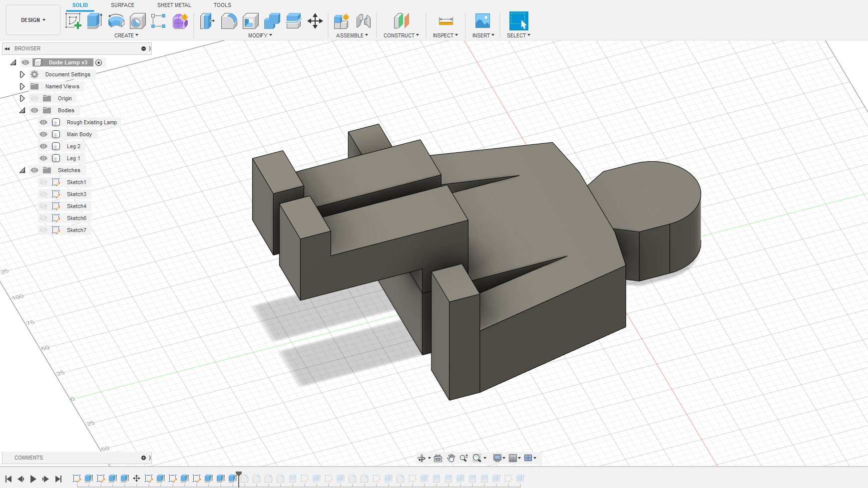Open the CONSTRUCT dropdown menu

tap(401, 35)
